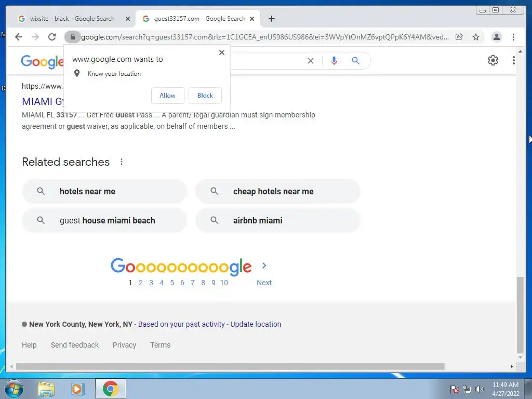Go to results page 7
This screenshot has height=399, width=532.
pos(193,283)
